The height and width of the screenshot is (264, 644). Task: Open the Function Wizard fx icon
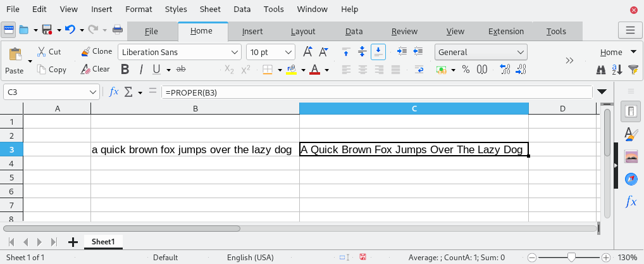click(x=114, y=92)
